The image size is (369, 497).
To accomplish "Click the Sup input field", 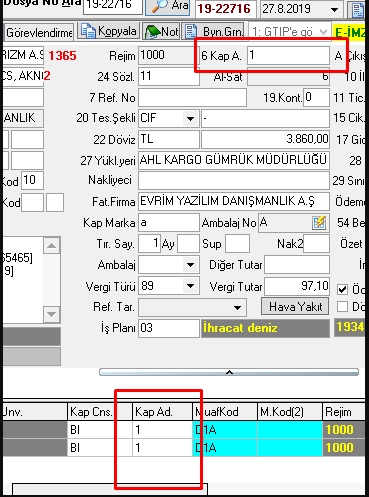I will pyautogui.click(x=237, y=244).
